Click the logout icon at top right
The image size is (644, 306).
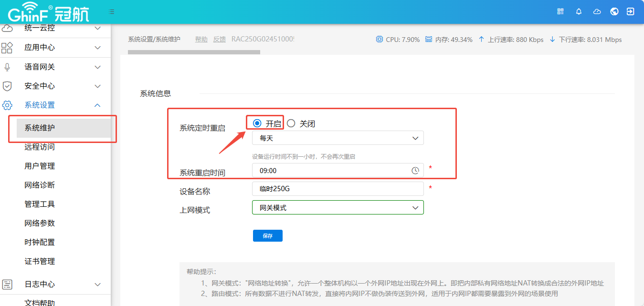pyautogui.click(x=631, y=11)
